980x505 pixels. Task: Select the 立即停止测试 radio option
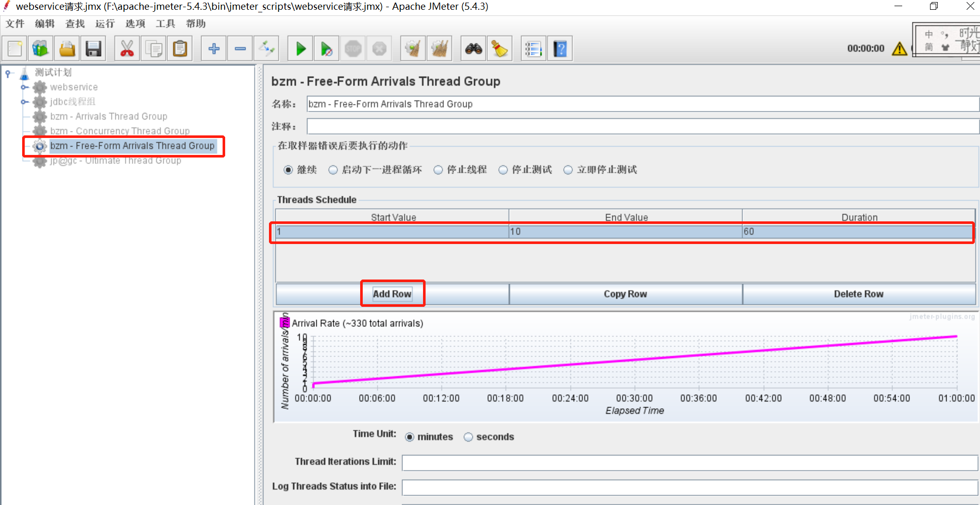(x=568, y=170)
